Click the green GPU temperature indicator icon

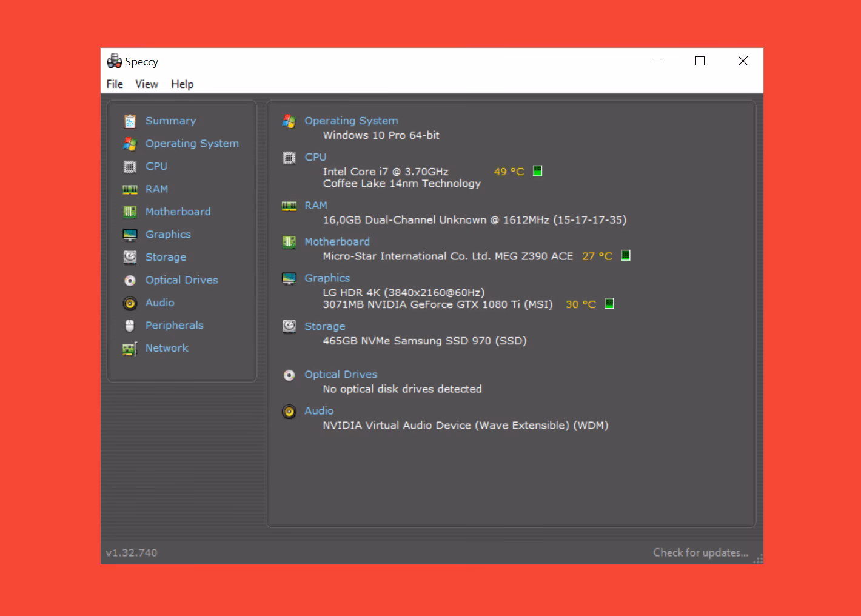coord(609,304)
